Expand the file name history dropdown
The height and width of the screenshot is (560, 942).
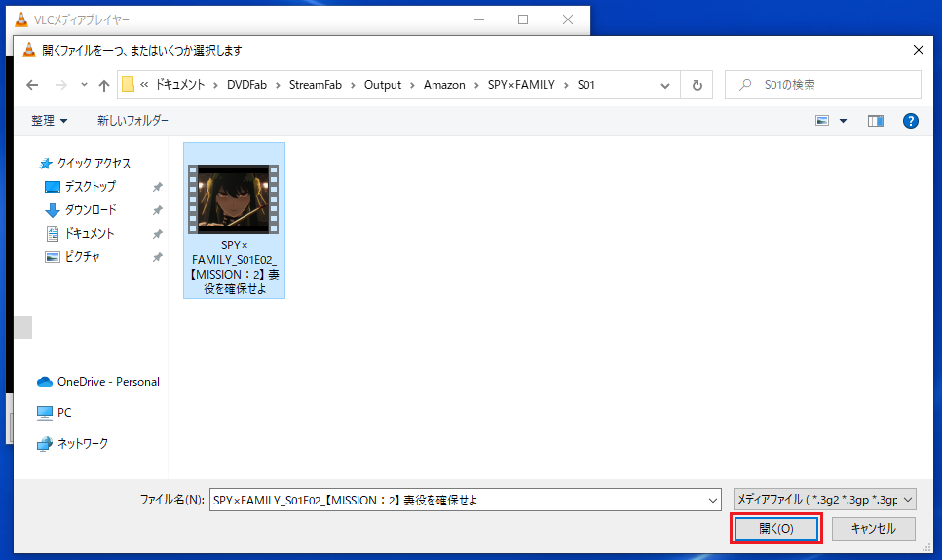(x=712, y=500)
